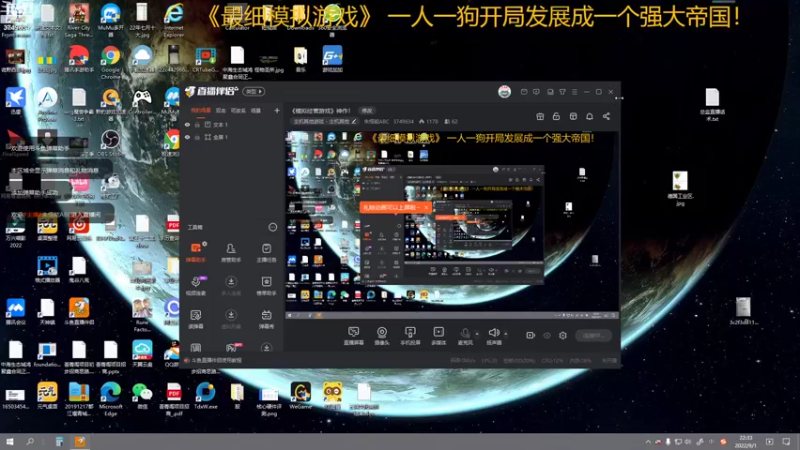Open the 微信 WeChat desktop icon
Image resolution: width=800 pixels, height=450 pixels.
coord(142,396)
